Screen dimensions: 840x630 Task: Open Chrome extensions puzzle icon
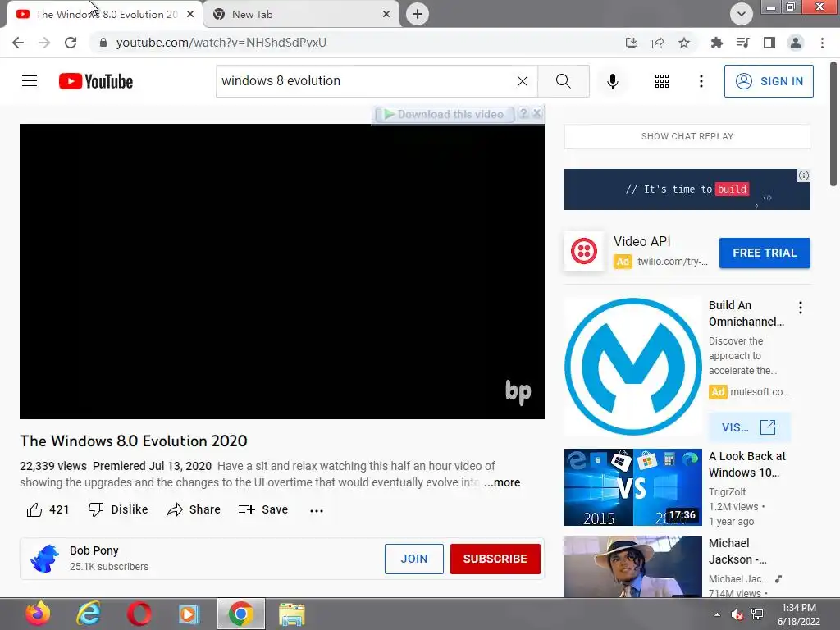(x=716, y=43)
